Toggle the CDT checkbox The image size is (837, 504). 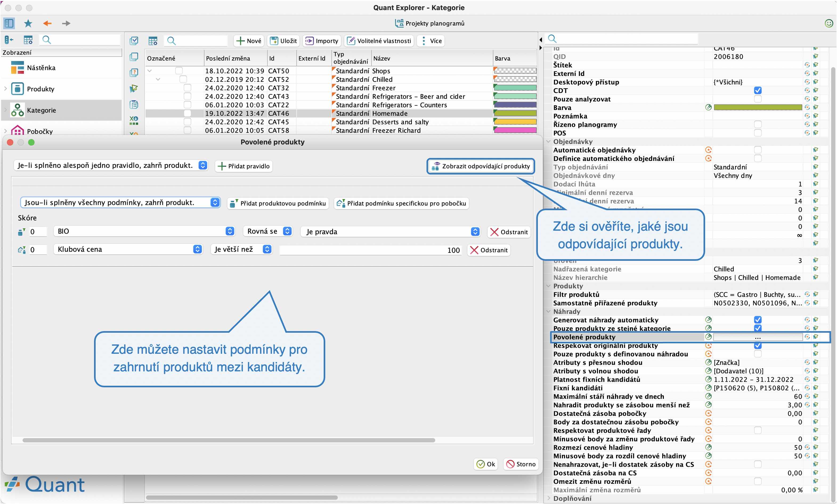point(758,90)
